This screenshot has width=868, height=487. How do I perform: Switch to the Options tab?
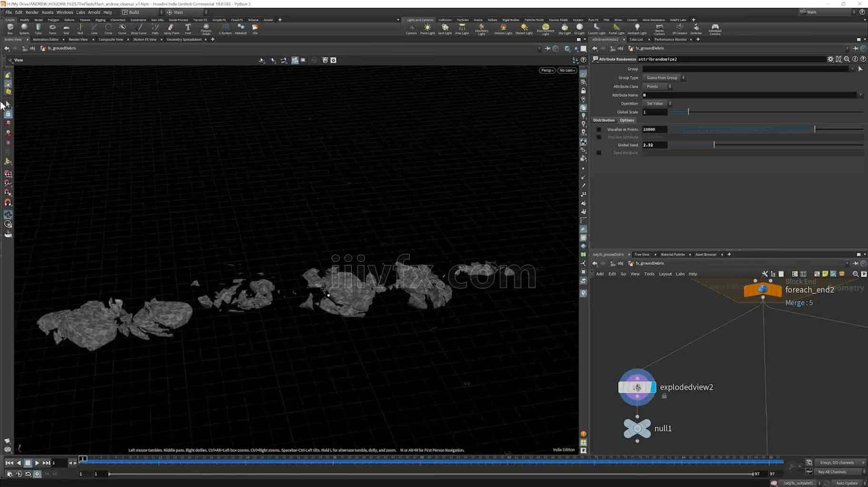point(627,120)
